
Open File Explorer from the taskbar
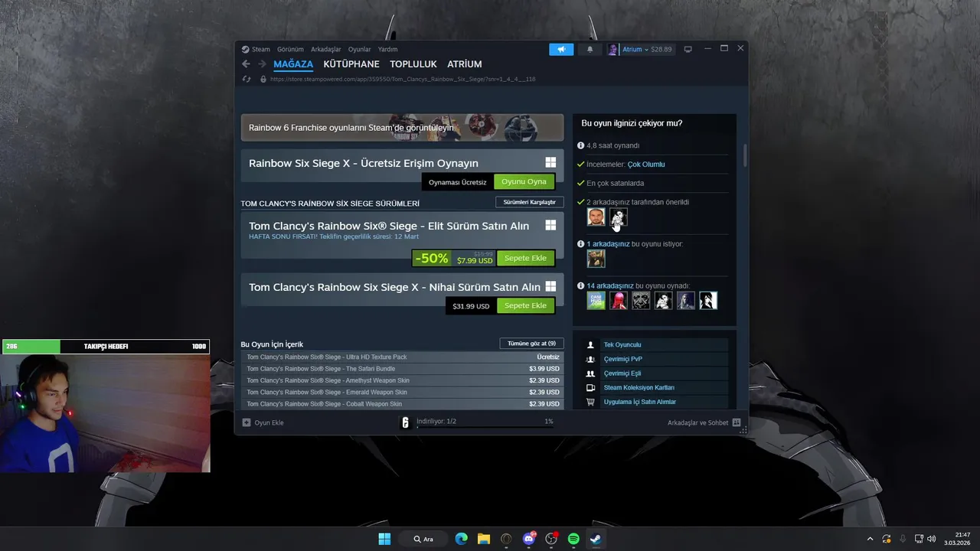[x=483, y=539]
